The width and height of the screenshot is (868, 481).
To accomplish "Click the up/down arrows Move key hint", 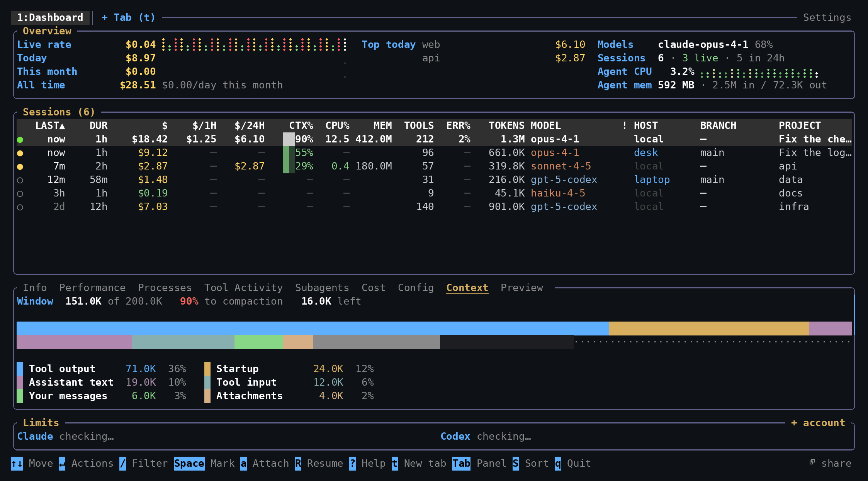I will click(x=17, y=464).
